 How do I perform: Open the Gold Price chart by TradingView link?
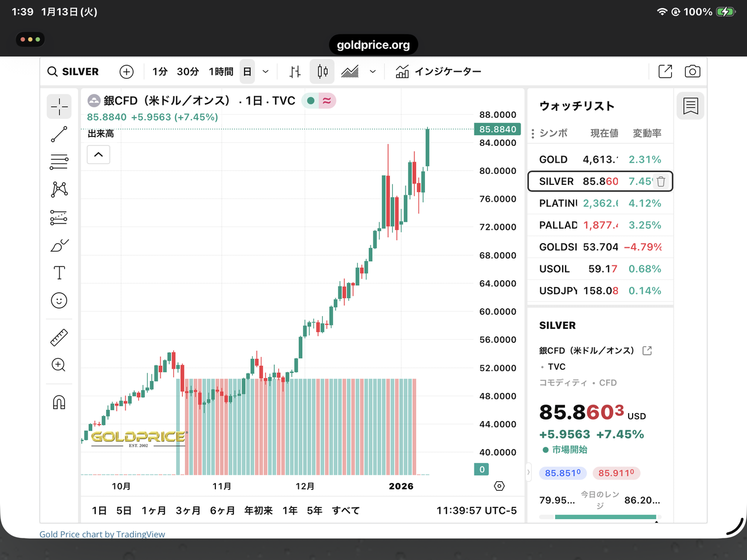coord(102,534)
